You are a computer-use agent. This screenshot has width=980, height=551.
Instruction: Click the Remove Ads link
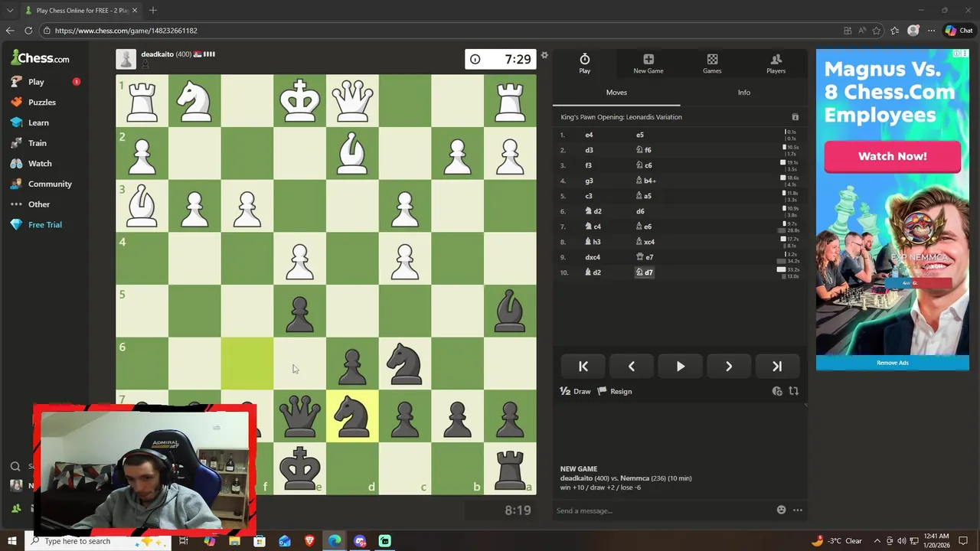point(892,363)
